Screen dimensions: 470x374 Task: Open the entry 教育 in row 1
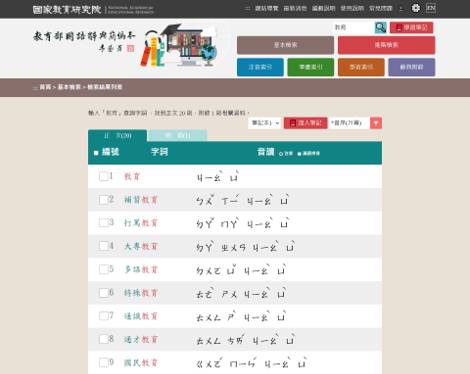pyautogui.click(x=132, y=177)
